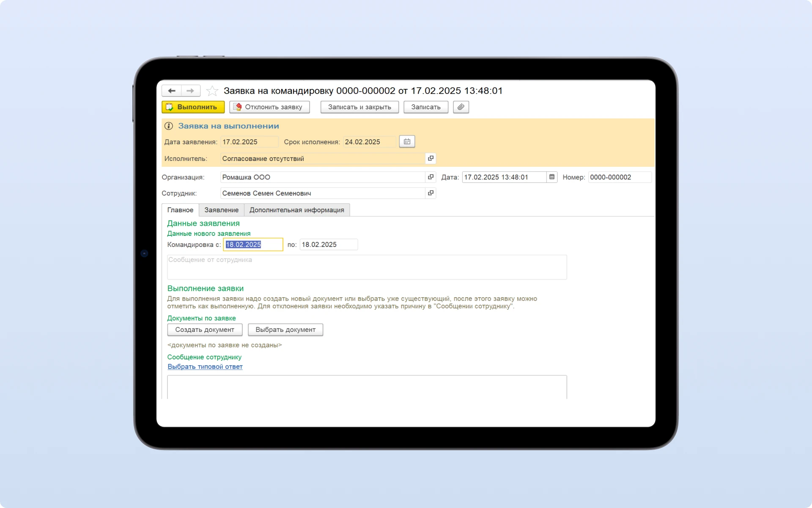Open the deadline calendar button next to Срок исполнения
Screen dimensions: 812x508
pyautogui.click(x=407, y=142)
